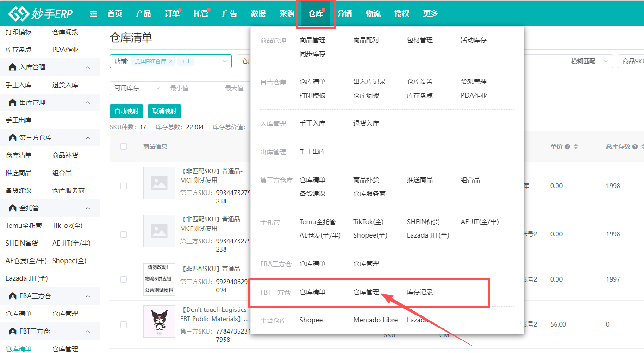Open the 产品 top navigation tab
The width and height of the screenshot is (644, 353).
coord(144,14)
